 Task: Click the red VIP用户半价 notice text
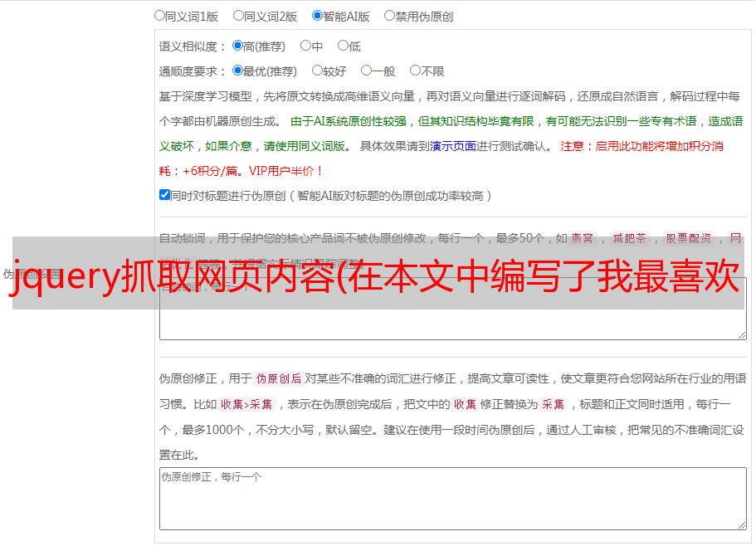pyautogui.click(x=285, y=171)
